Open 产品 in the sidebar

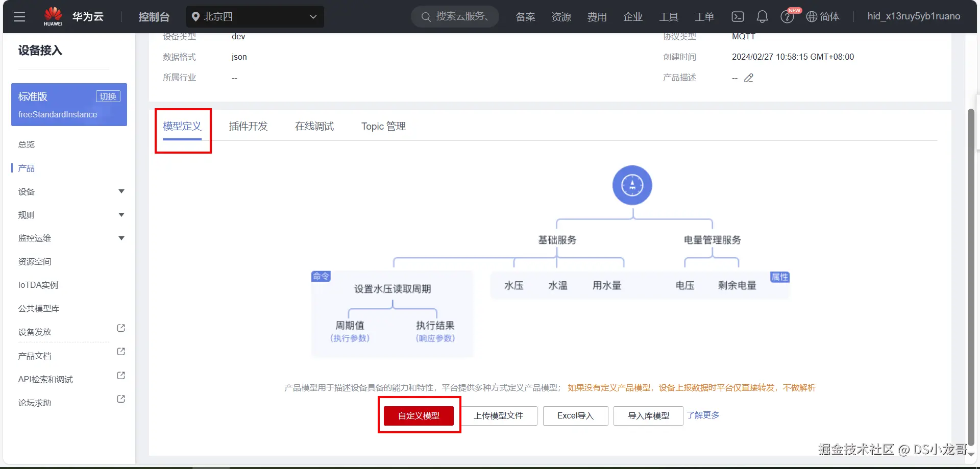27,168
